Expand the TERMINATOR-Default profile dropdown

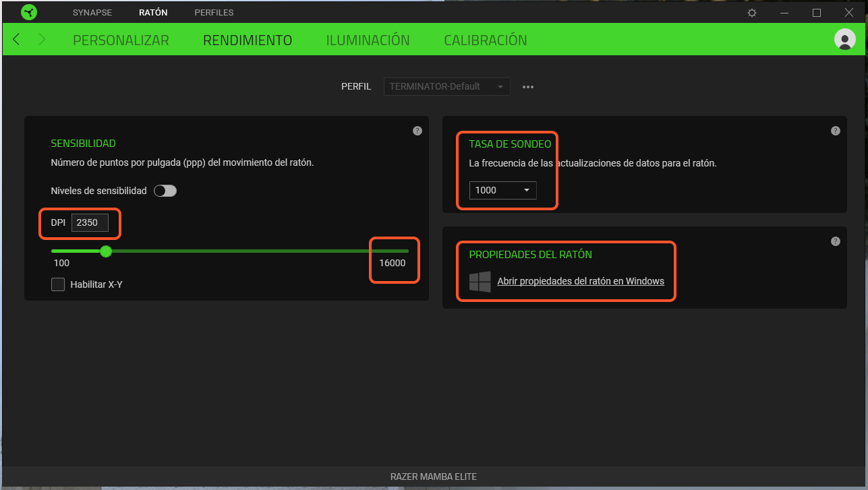(x=446, y=87)
